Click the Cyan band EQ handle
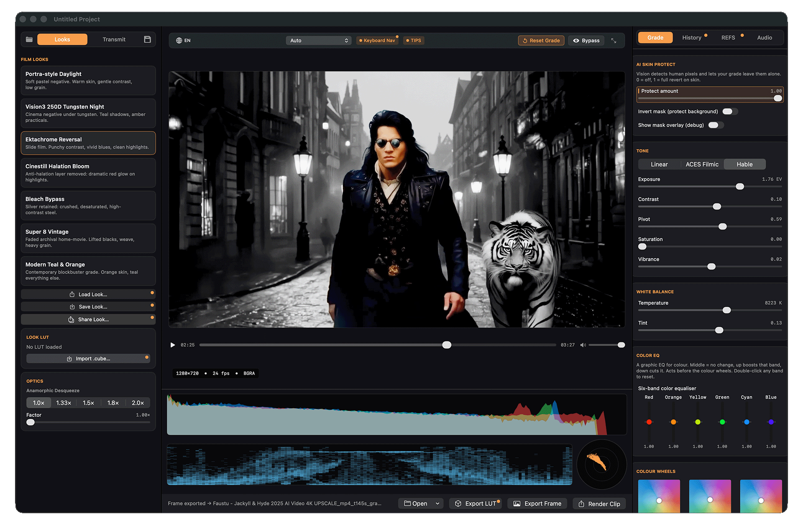The height and width of the screenshot is (532, 803). point(747,422)
